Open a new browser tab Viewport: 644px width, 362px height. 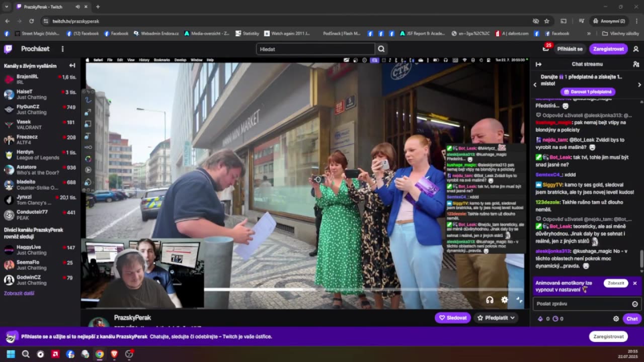(x=98, y=7)
